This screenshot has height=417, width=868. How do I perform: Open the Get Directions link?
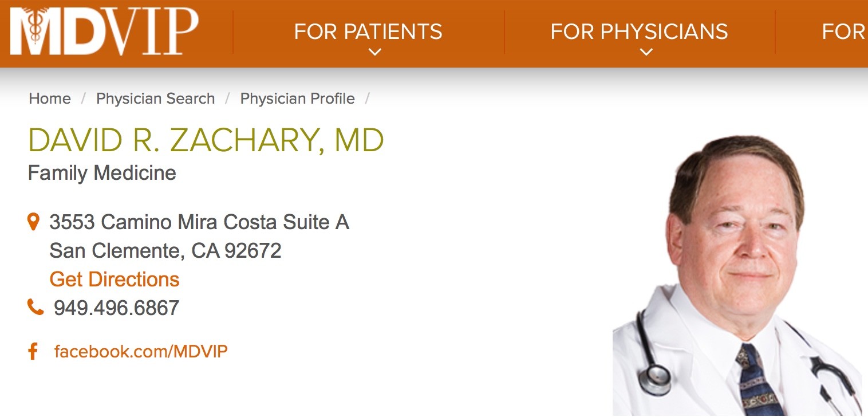click(115, 280)
